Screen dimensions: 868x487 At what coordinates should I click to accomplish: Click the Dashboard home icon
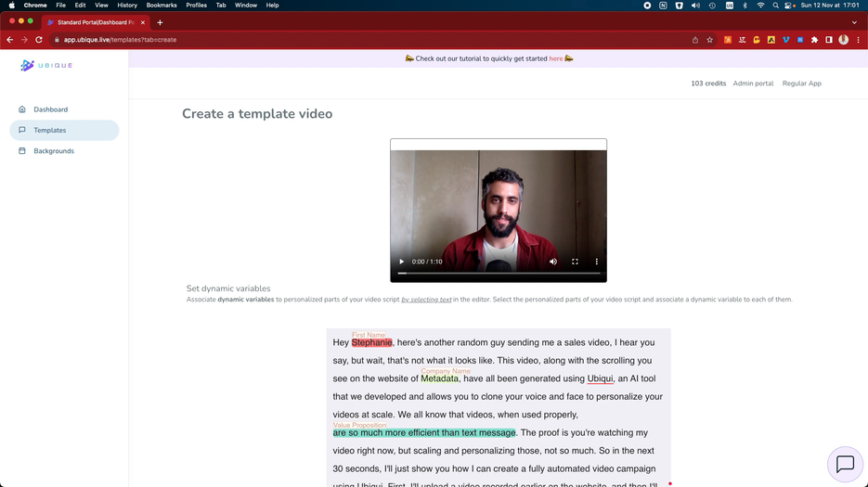[x=22, y=109]
